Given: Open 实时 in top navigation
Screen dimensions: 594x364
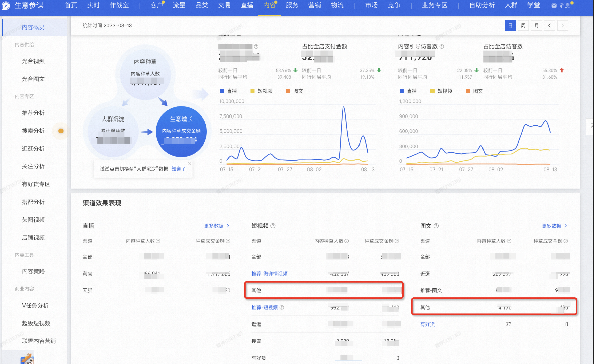Looking at the screenshot, I should tap(93, 5).
